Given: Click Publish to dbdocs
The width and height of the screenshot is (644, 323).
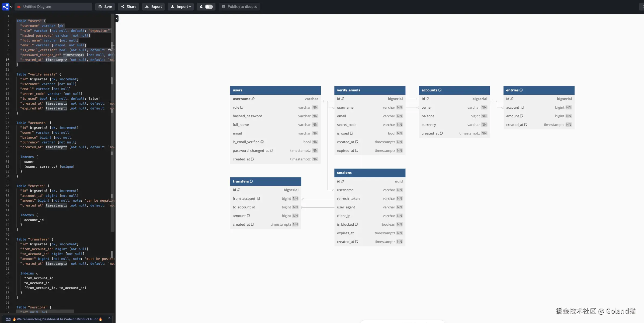Looking at the screenshot, I should tap(239, 6).
